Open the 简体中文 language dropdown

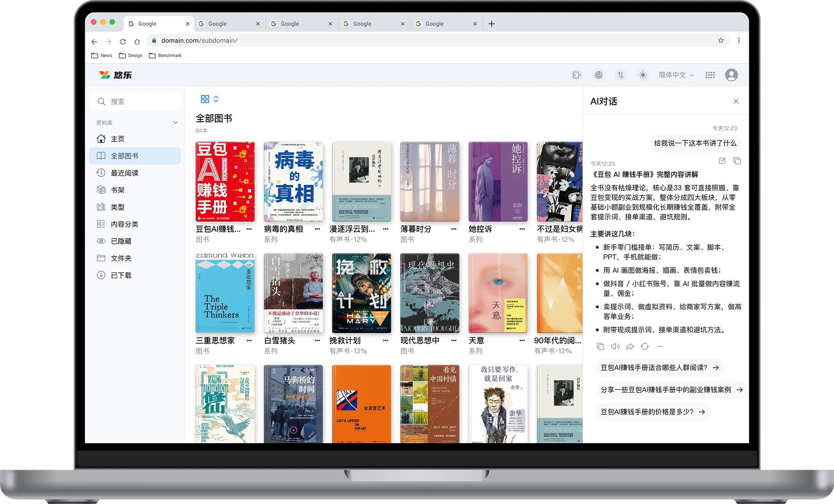point(676,75)
